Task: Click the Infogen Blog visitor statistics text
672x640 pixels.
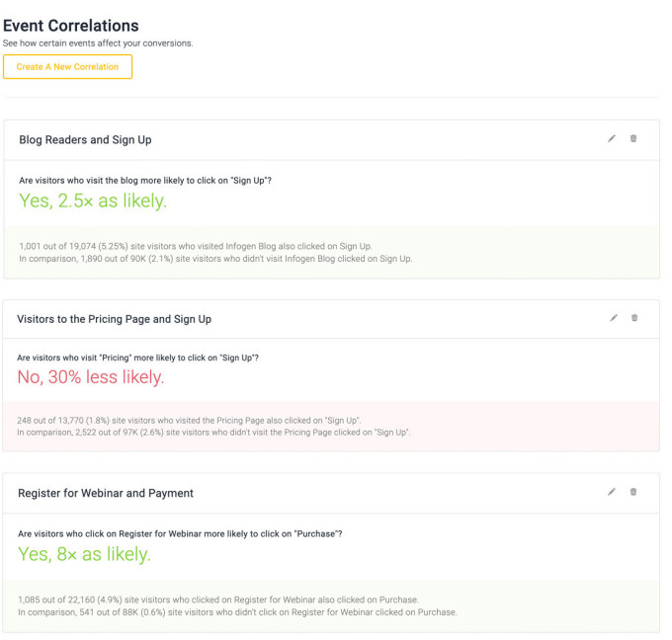Action: click(x=215, y=252)
